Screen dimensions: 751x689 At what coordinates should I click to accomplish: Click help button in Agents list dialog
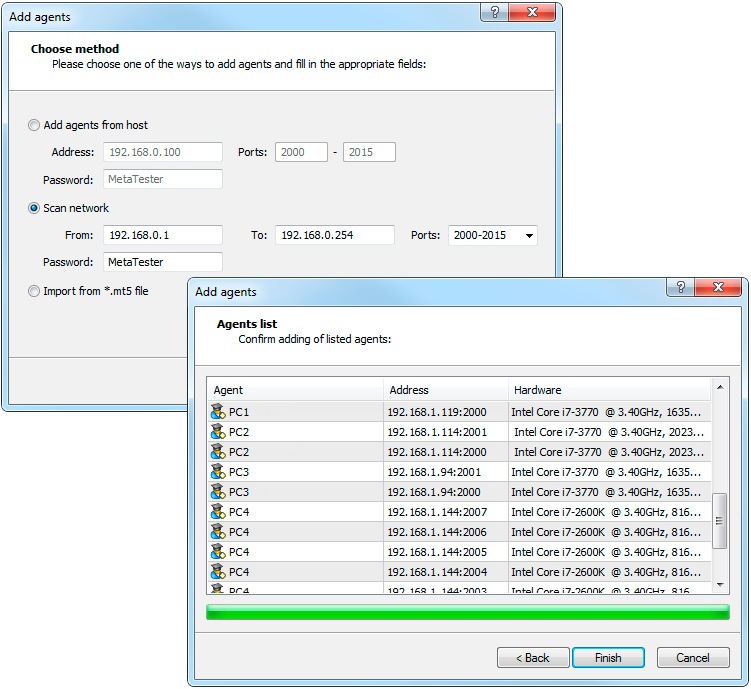click(x=681, y=287)
